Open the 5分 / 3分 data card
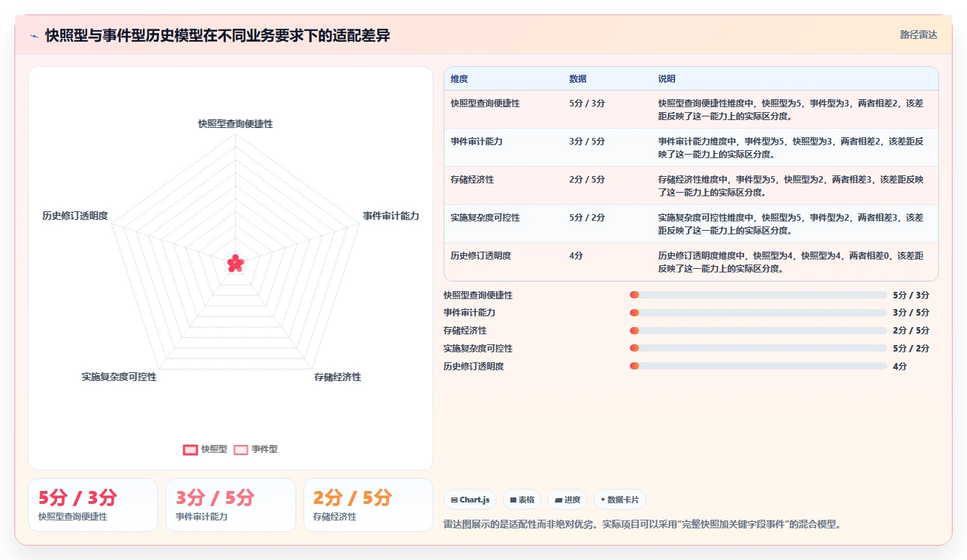The height and width of the screenshot is (560, 967). (93, 505)
